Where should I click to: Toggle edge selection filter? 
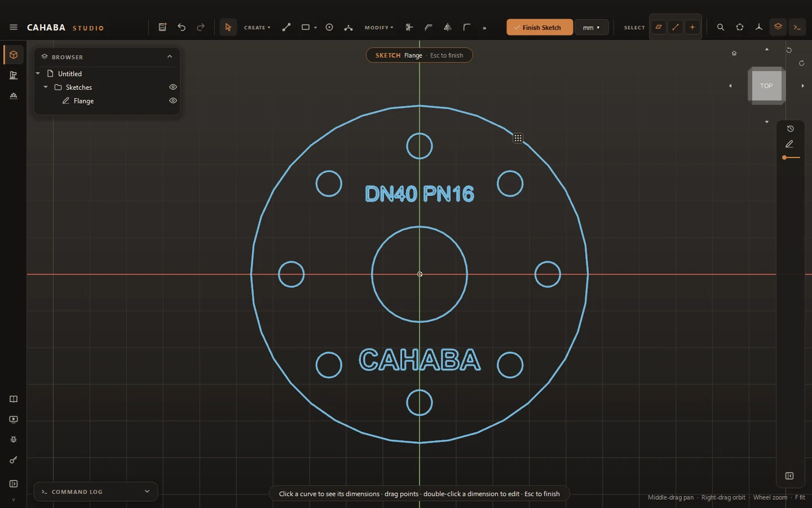(x=676, y=27)
